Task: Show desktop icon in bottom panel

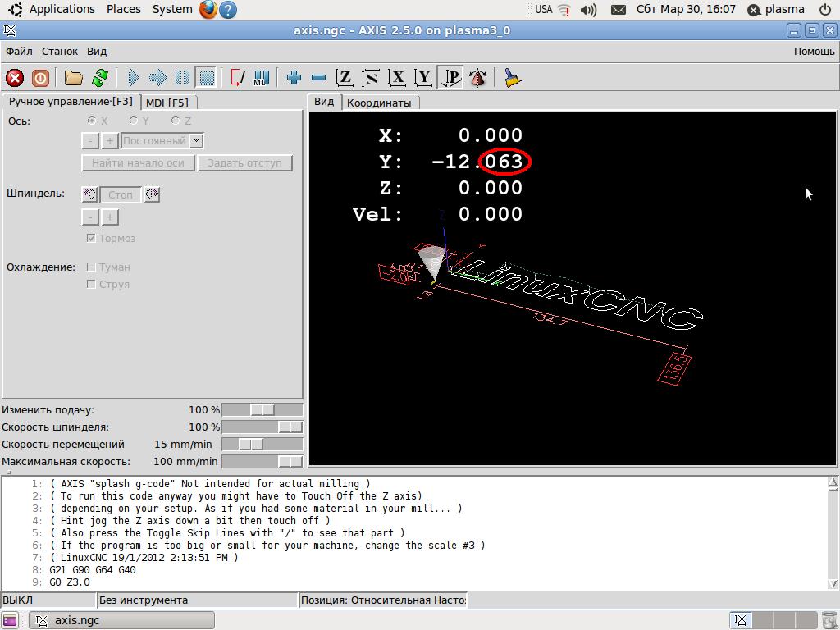Action: coord(10,620)
